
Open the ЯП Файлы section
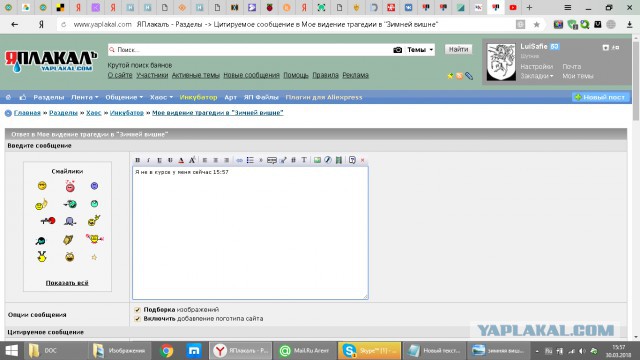pyautogui.click(x=261, y=97)
